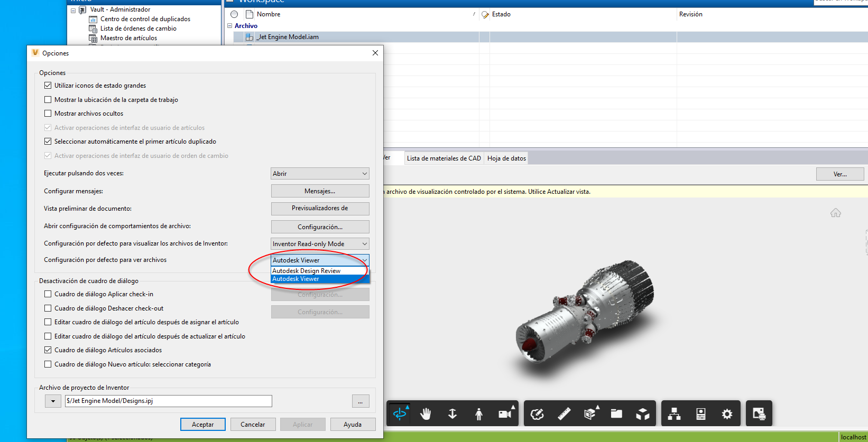This screenshot has height=442, width=868.
Task: Click Lista de órdenes de cambio icon
Action: (x=93, y=29)
